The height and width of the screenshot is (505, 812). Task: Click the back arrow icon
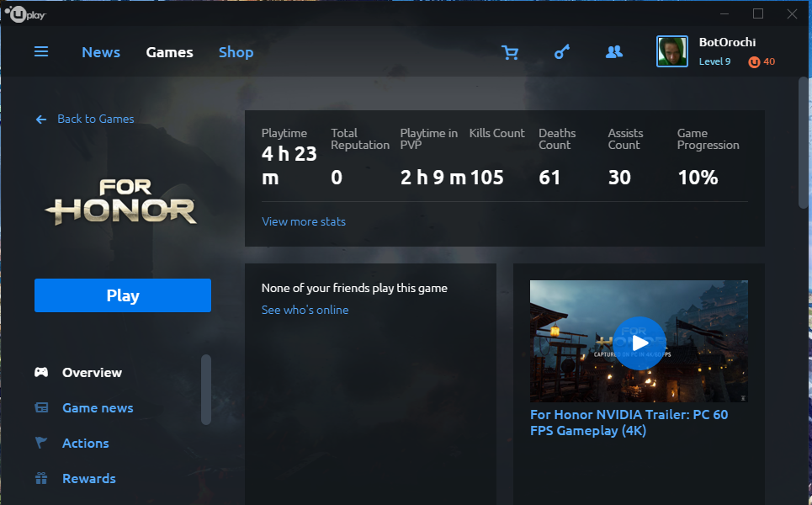(x=41, y=120)
